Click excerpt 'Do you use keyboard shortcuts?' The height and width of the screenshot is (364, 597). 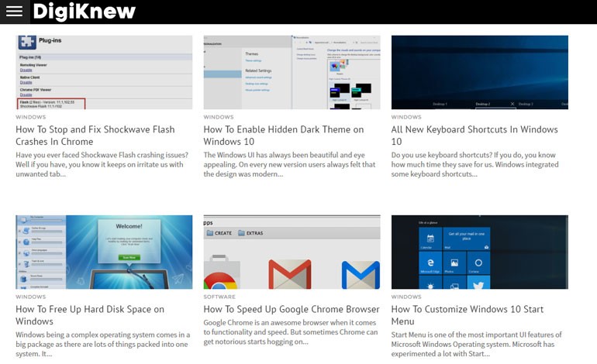[474, 164]
